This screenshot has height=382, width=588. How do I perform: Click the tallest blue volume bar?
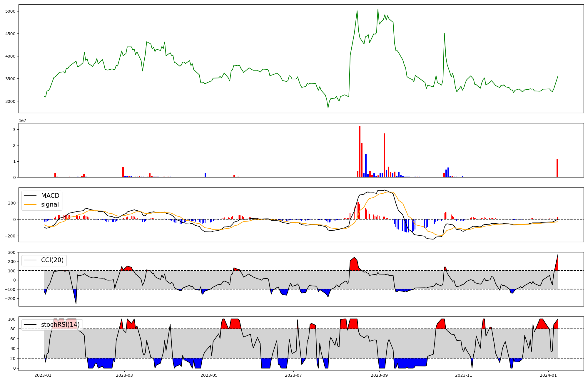[366, 166]
